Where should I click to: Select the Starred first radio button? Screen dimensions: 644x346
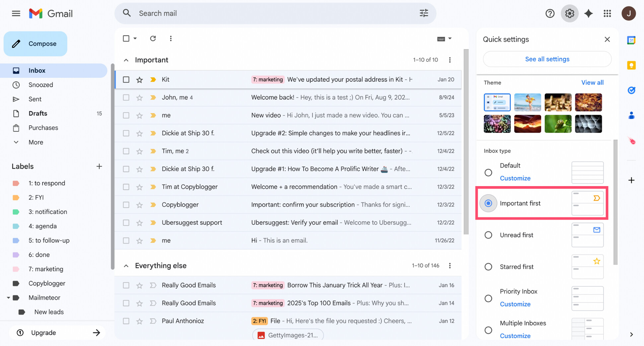point(488,266)
